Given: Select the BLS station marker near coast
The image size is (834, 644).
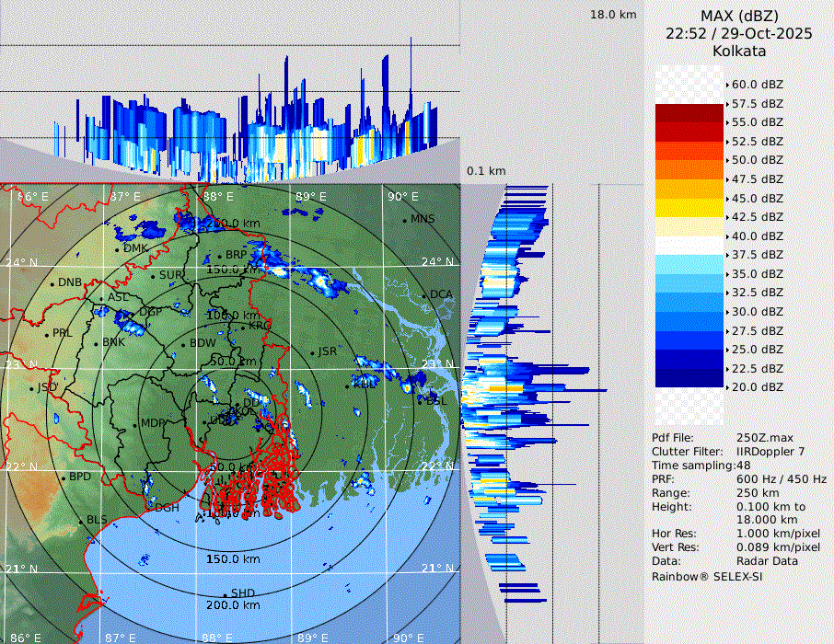Looking at the screenshot, I should [81, 521].
